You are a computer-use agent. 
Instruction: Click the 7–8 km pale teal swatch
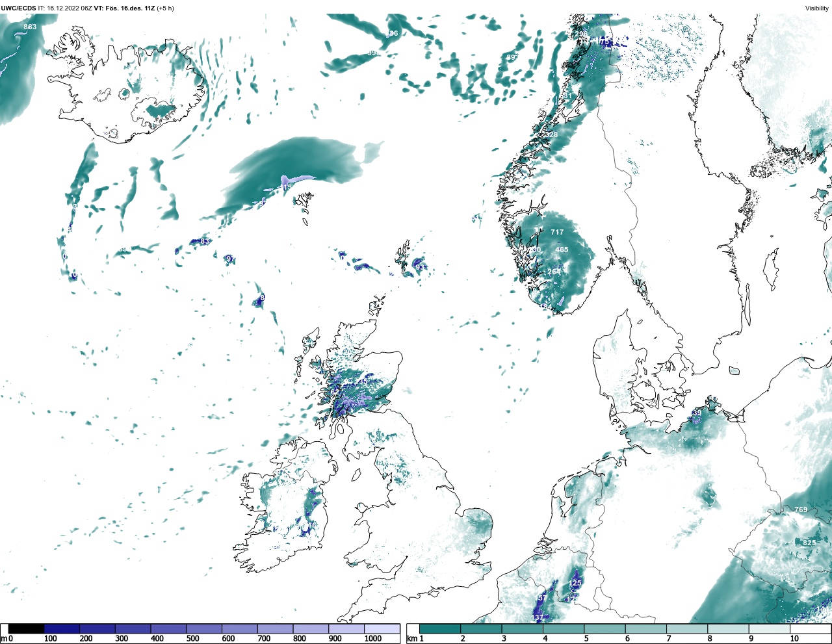[687, 628]
